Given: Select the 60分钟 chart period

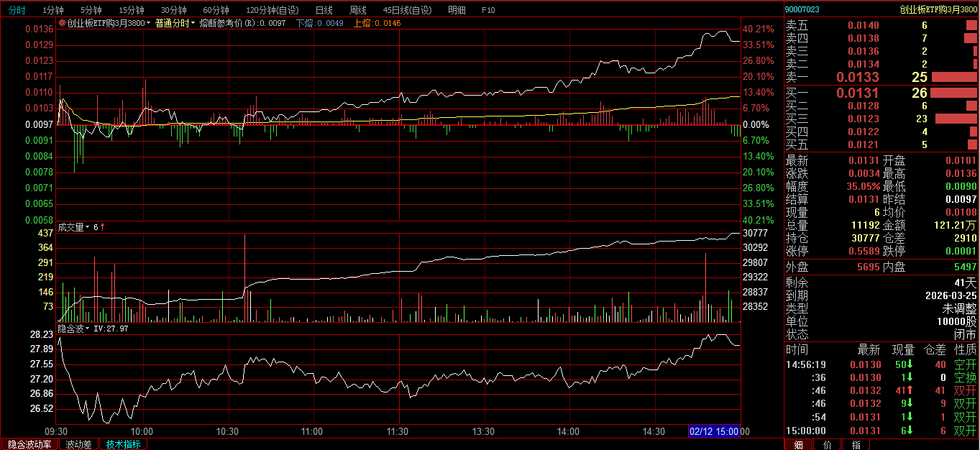Looking at the screenshot, I should point(216,10).
